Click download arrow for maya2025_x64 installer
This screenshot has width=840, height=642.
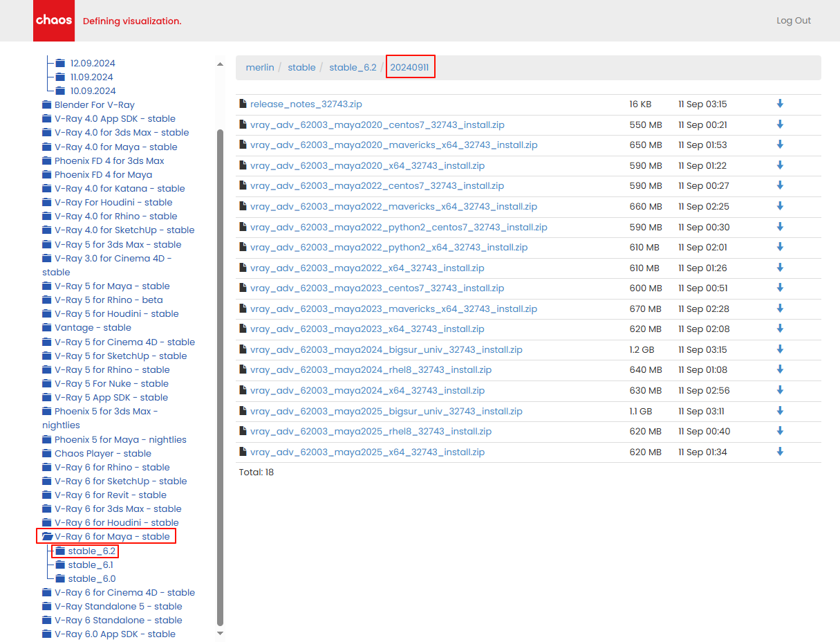coord(780,452)
